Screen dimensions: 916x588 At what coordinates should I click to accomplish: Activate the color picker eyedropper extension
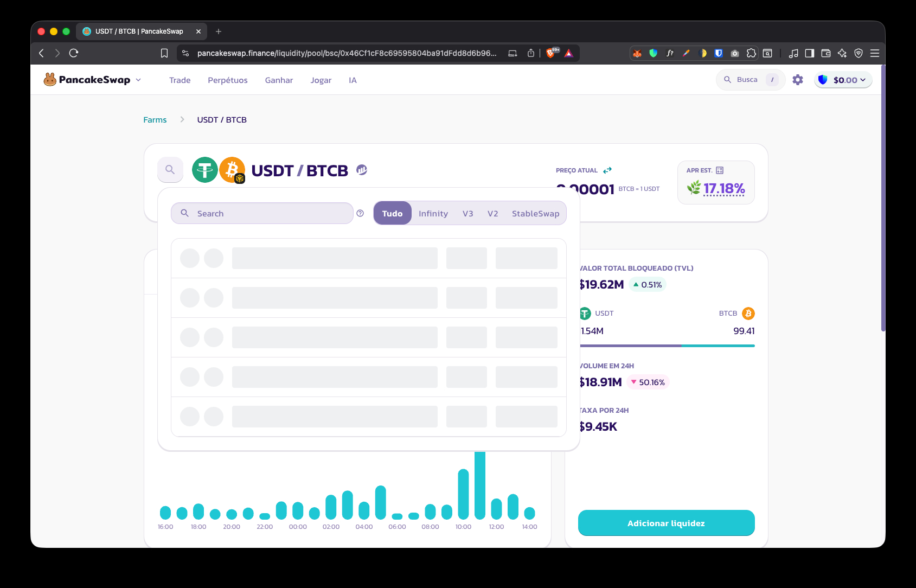pyautogui.click(x=686, y=53)
